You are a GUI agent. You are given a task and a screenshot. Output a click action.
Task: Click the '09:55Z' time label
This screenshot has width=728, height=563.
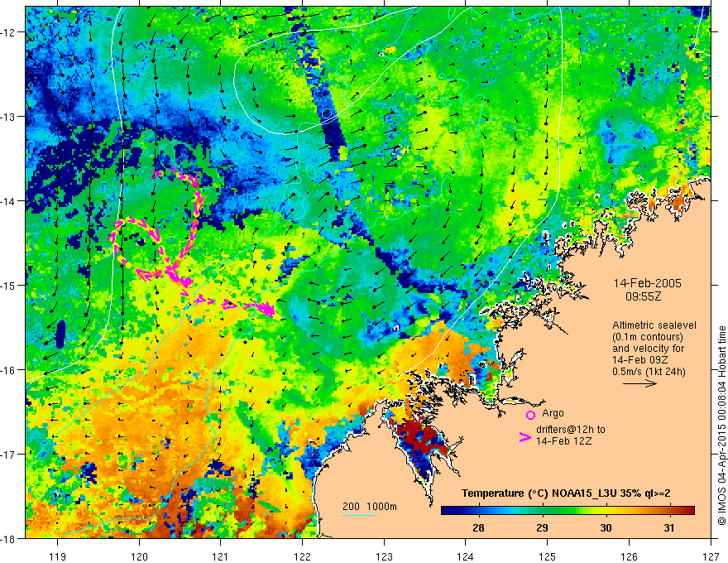click(643, 296)
